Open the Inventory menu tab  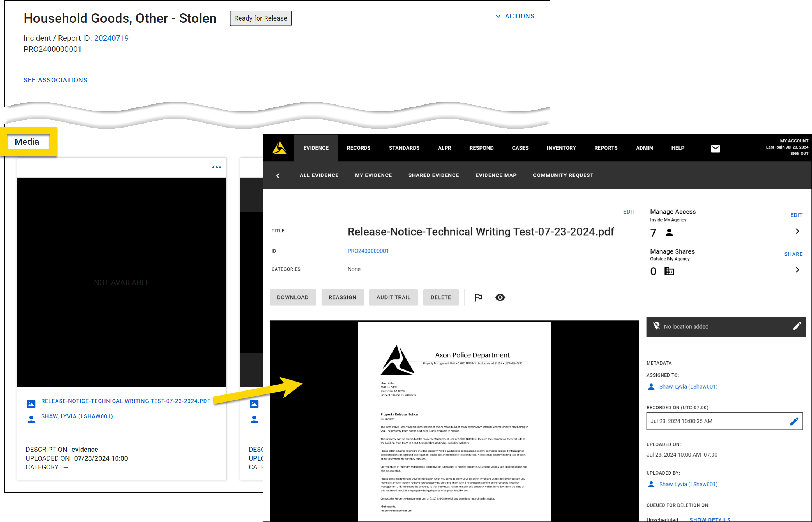(x=561, y=148)
